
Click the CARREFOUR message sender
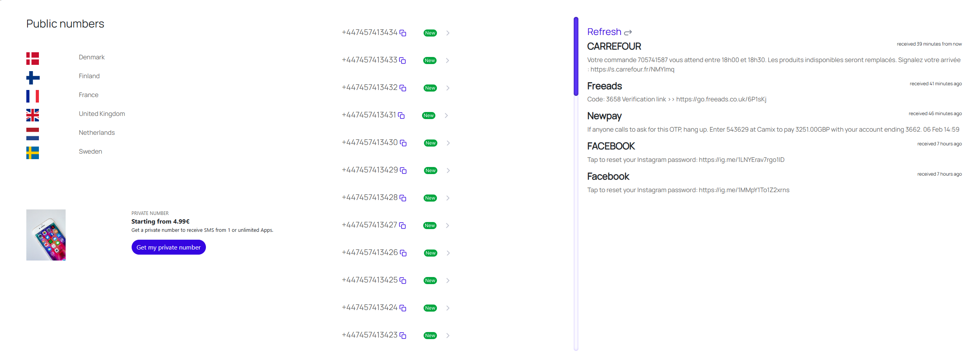[x=614, y=46]
